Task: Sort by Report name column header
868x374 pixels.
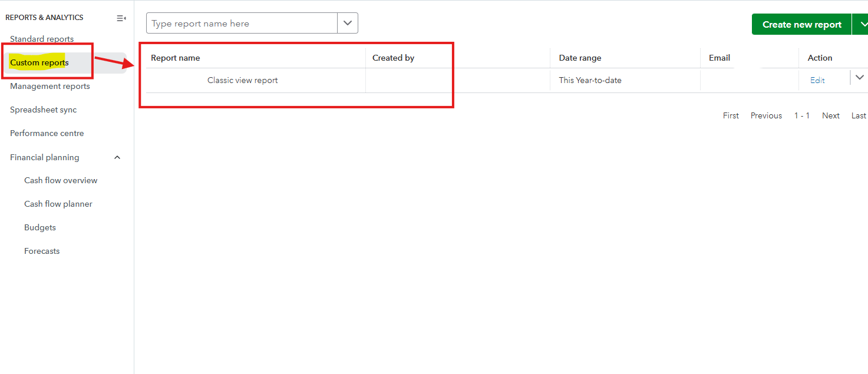Action: pos(176,58)
